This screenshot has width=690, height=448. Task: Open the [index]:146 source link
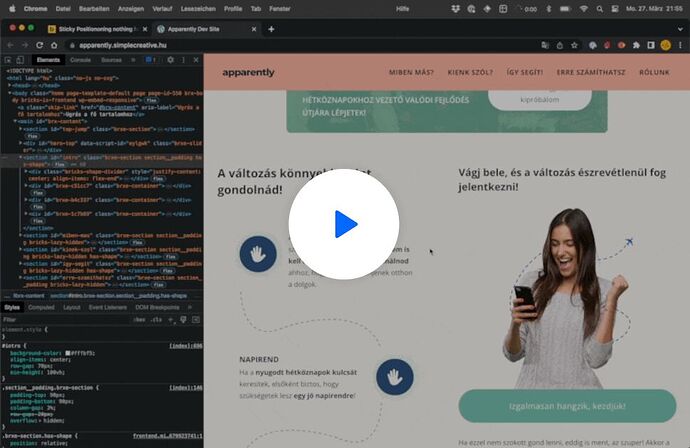(x=186, y=388)
